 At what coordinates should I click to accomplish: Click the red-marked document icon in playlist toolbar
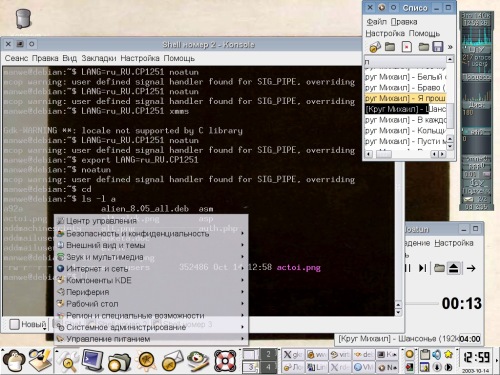pos(407,47)
